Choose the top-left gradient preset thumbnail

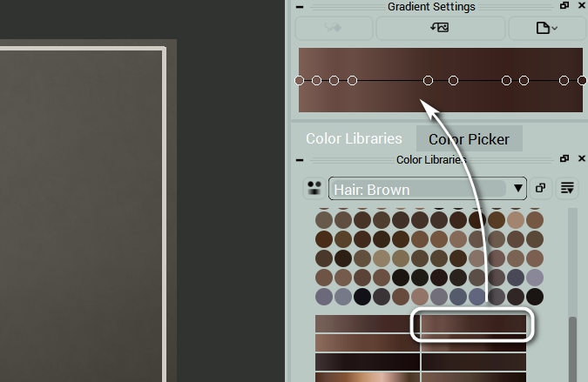pyautogui.click(x=368, y=324)
